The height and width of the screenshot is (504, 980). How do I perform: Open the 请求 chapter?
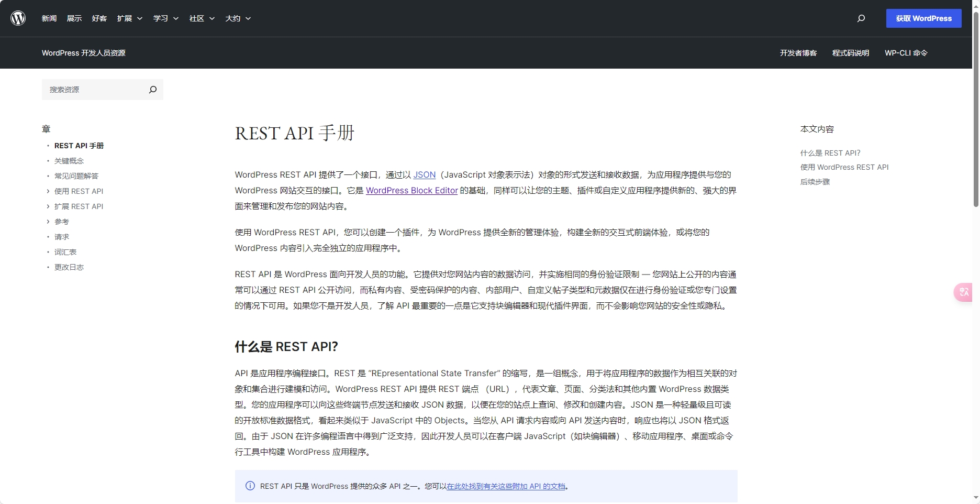(62, 237)
